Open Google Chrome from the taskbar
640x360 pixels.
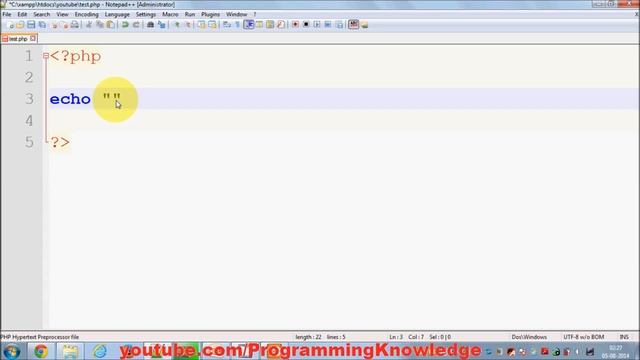click(41, 351)
